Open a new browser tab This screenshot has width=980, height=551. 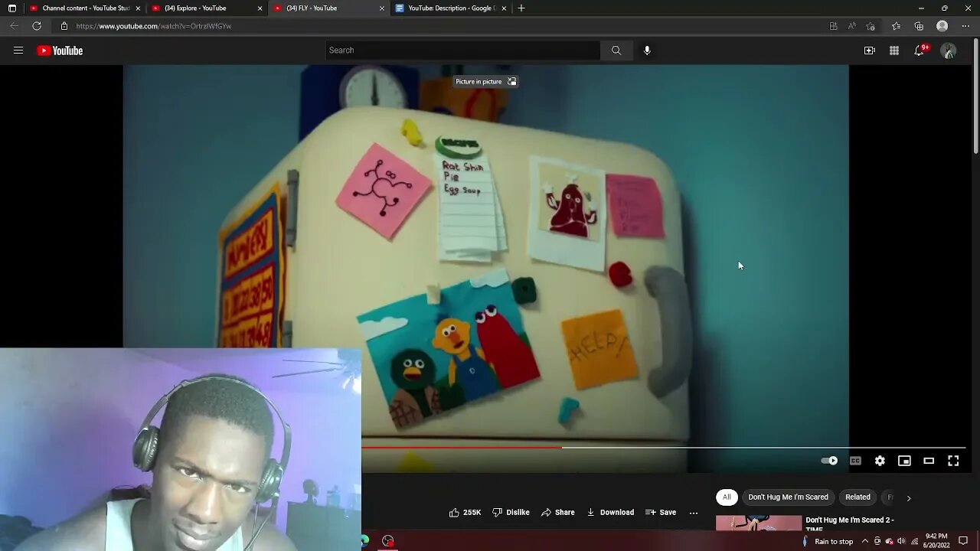(x=521, y=8)
